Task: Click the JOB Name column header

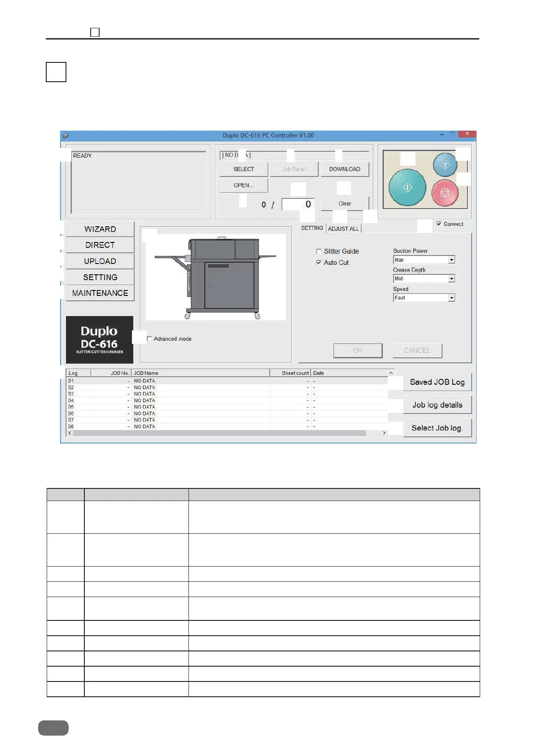Action: coord(201,373)
